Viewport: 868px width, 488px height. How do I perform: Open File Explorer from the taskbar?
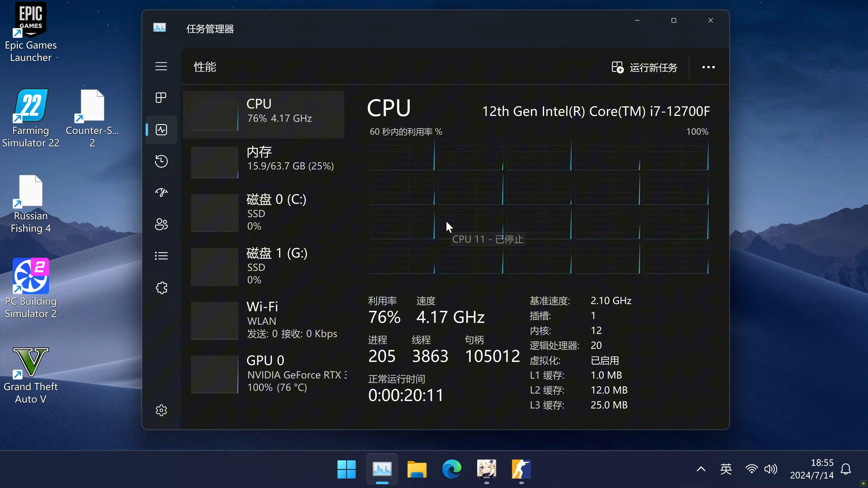point(417,469)
